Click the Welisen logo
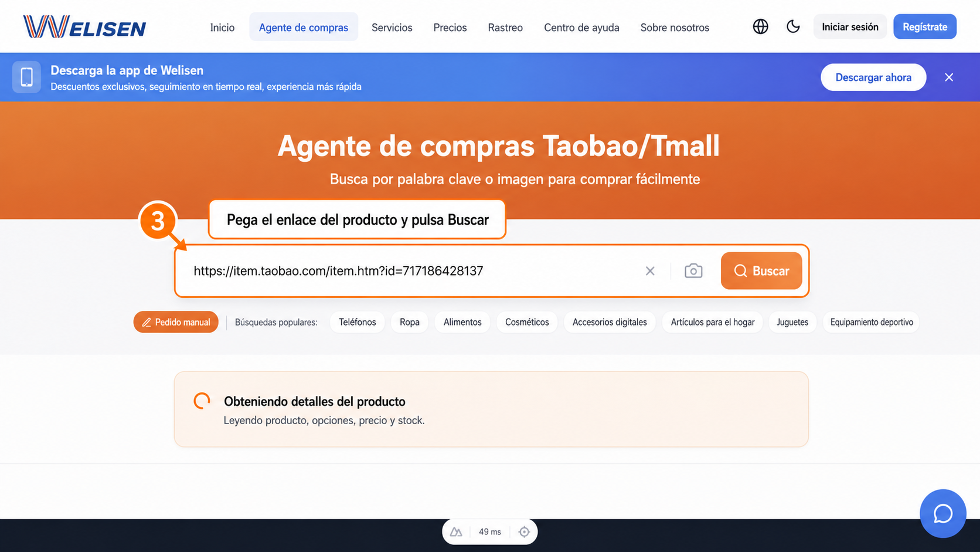This screenshot has width=980, height=552. tap(84, 27)
